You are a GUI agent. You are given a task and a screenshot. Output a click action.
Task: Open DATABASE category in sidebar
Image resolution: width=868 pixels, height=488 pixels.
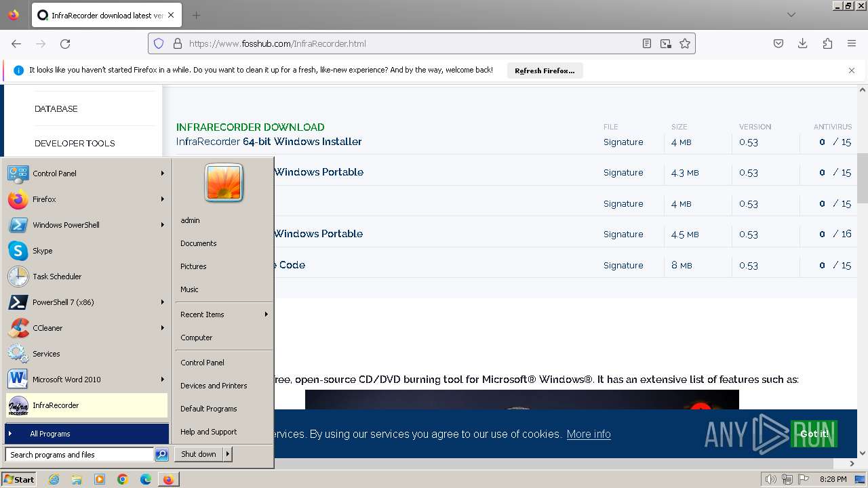[x=56, y=108]
